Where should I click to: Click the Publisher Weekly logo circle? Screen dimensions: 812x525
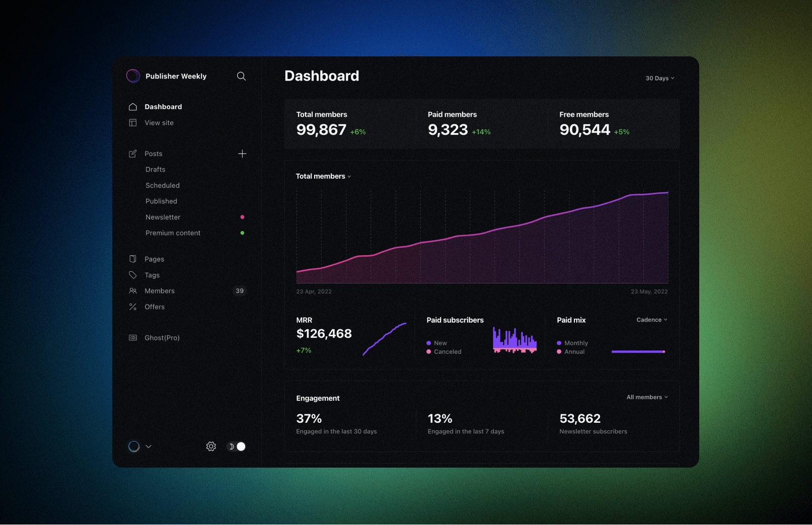(x=133, y=76)
